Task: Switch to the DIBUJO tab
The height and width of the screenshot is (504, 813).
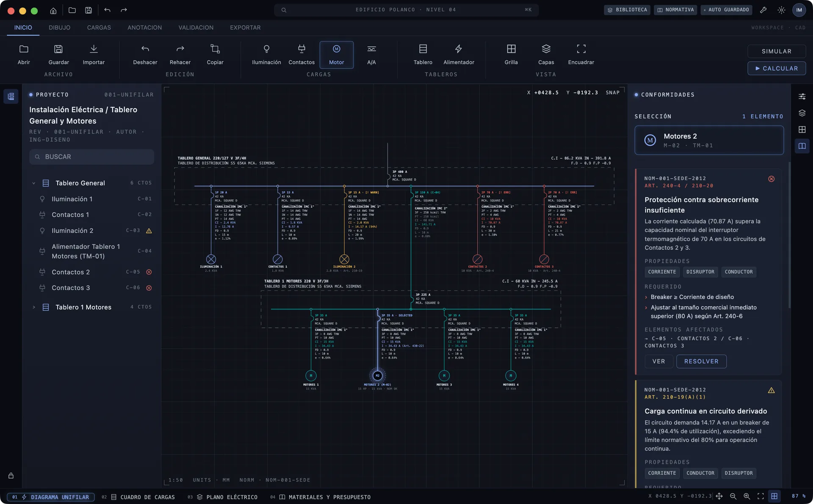Action: [59, 28]
